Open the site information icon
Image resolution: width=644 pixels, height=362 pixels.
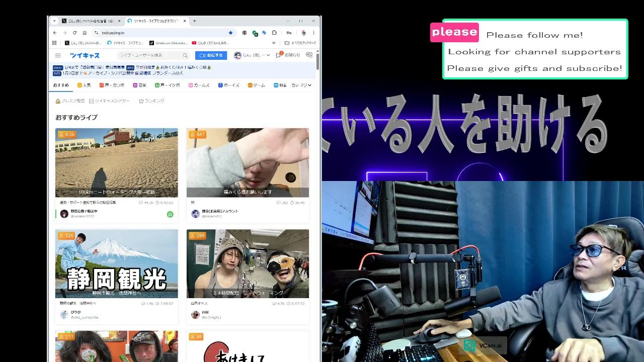97,33
